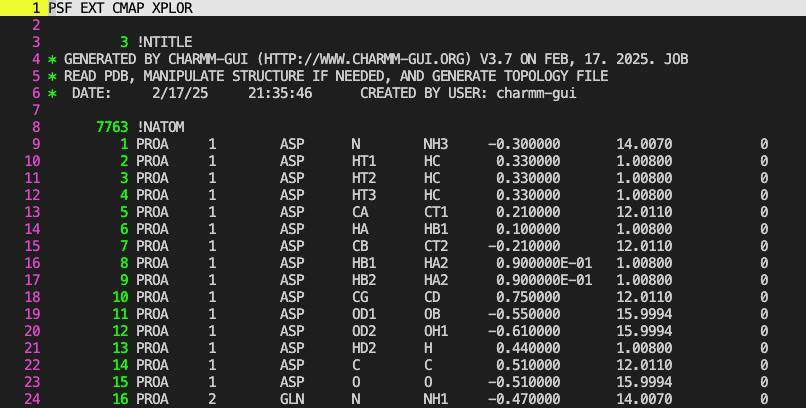Click atom type CT2 in the CB row
The image size is (806, 408).
pos(435,246)
